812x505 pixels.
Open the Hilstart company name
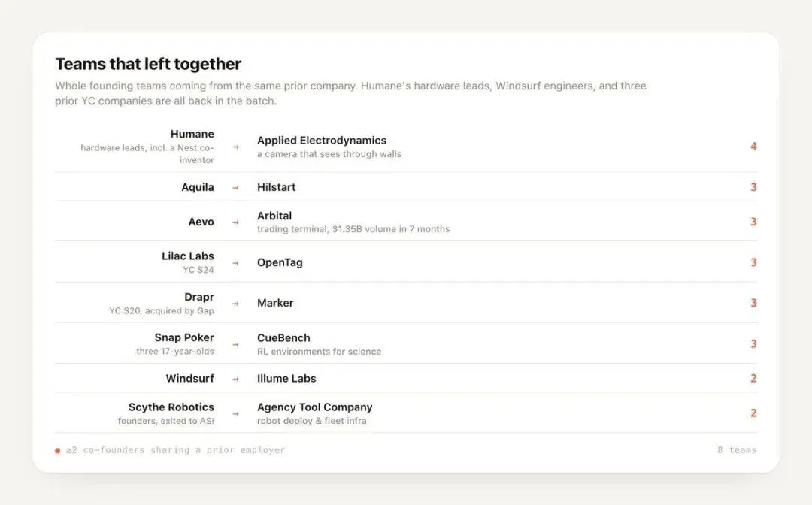click(x=276, y=187)
